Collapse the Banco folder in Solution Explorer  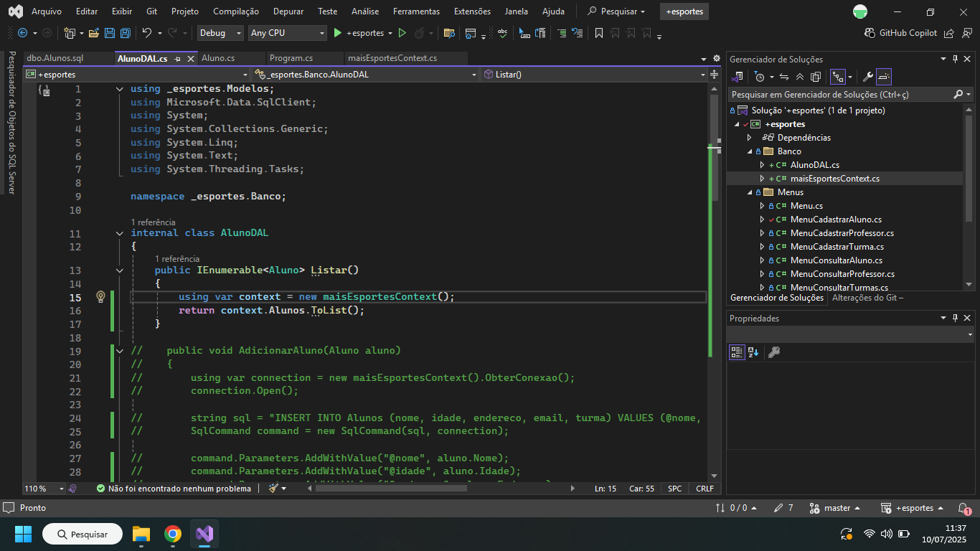(x=749, y=151)
